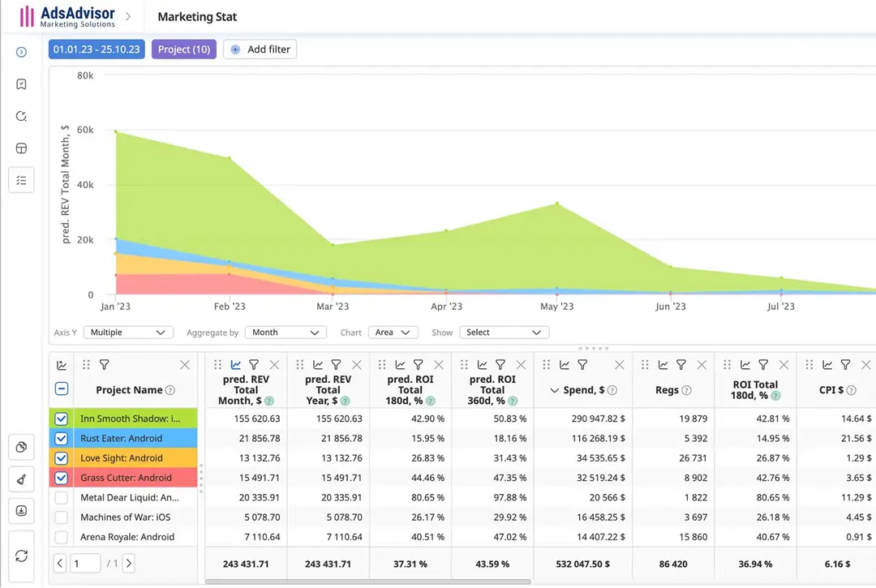This screenshot has height=588, width=876.
Task: Click the Regs column header label
Action: pyautogui.click(x=667, y=390)
